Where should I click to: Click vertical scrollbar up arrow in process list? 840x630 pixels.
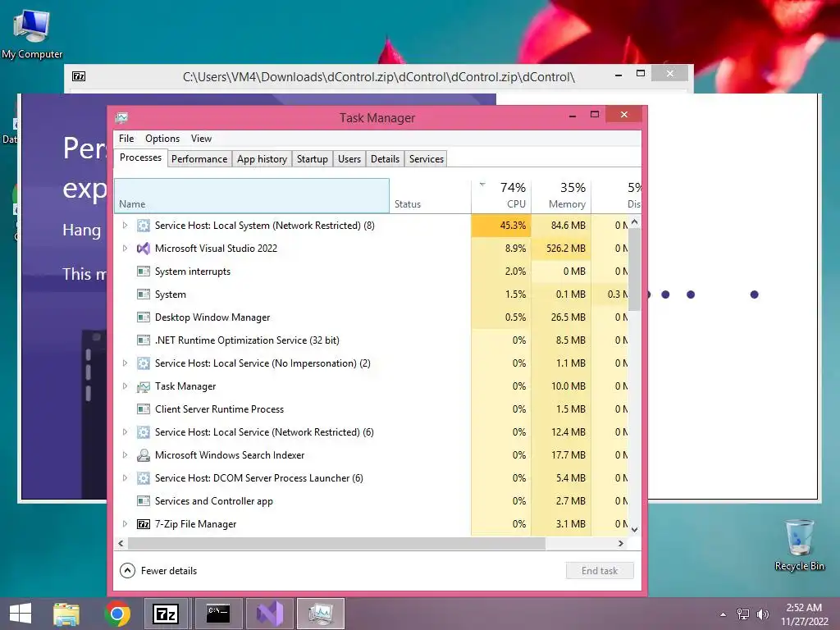pos(635,221)
